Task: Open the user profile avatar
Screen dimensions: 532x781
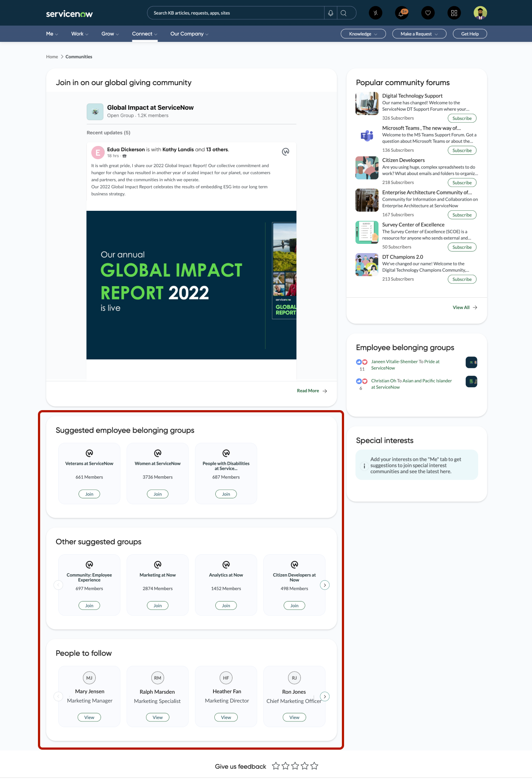Action: point(480,13)
